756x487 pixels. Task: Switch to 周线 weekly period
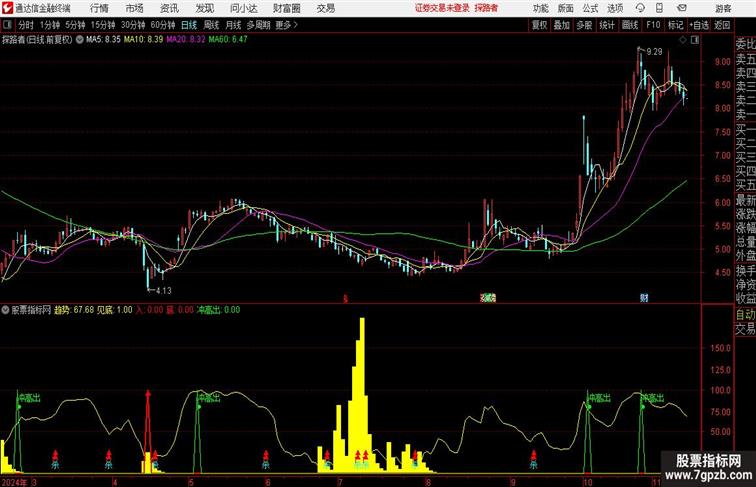[211, 25]
